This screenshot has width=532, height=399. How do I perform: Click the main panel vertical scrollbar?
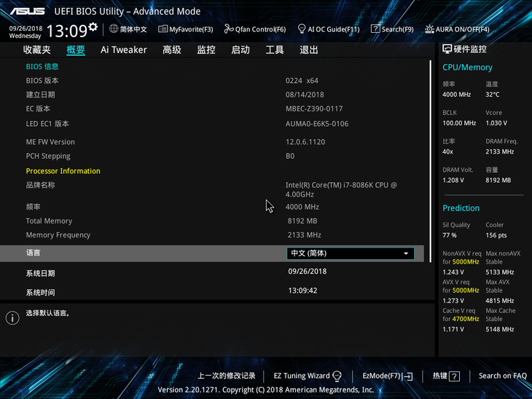click(430, 161)
